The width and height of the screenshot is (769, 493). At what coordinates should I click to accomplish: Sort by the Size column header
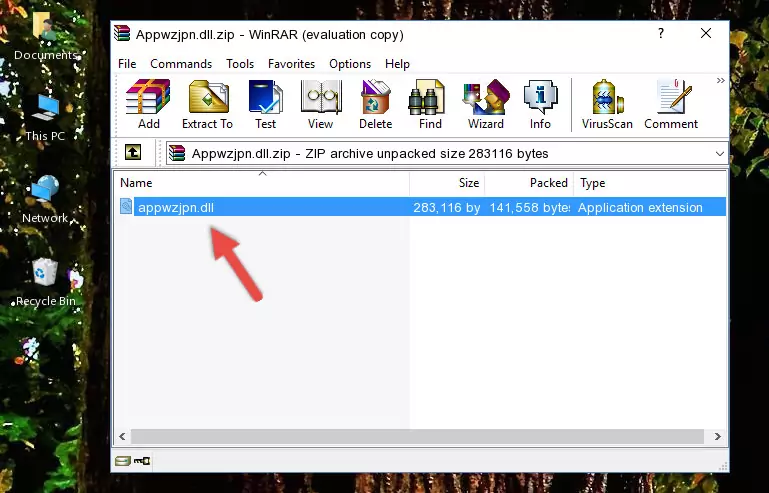(447, 183)
